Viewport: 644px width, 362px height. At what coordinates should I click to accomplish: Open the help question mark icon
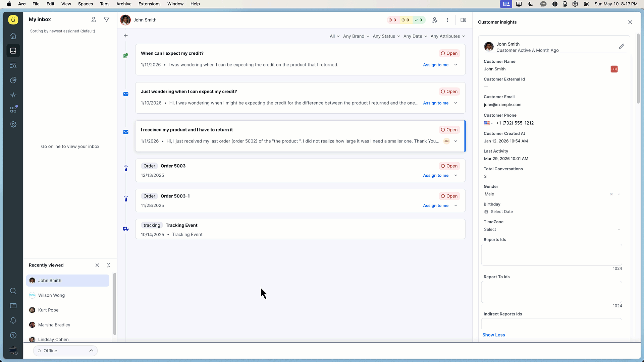(x=13, y=335)
